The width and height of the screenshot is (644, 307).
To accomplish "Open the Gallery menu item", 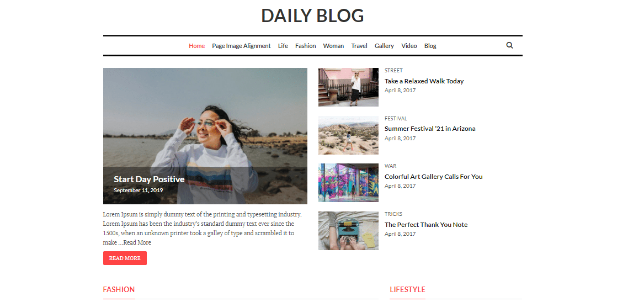I will tap(385, 46).
